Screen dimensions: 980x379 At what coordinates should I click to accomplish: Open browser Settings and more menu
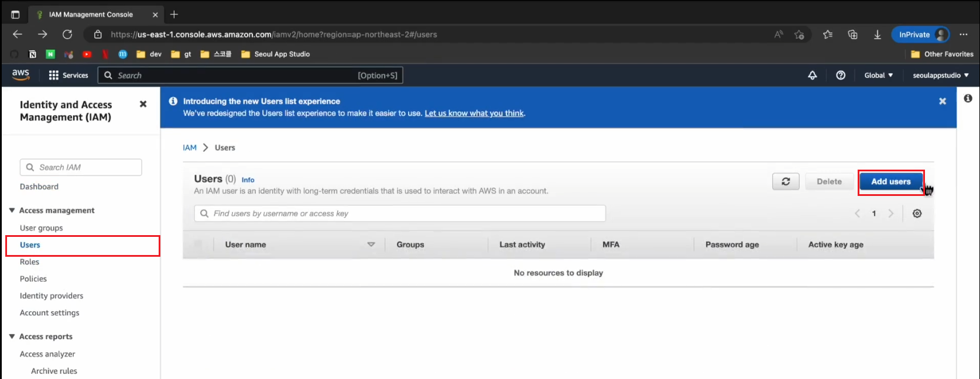[x=964, y=35]
